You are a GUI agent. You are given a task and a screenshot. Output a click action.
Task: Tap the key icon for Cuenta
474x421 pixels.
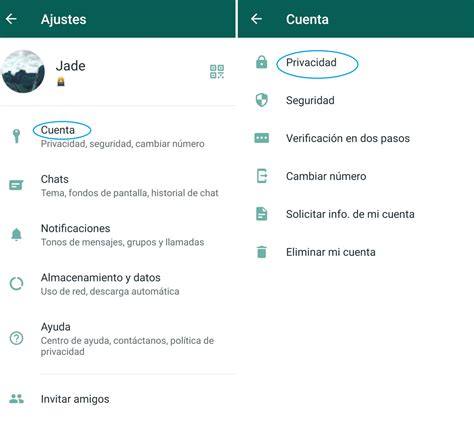[x=16, y=136]
